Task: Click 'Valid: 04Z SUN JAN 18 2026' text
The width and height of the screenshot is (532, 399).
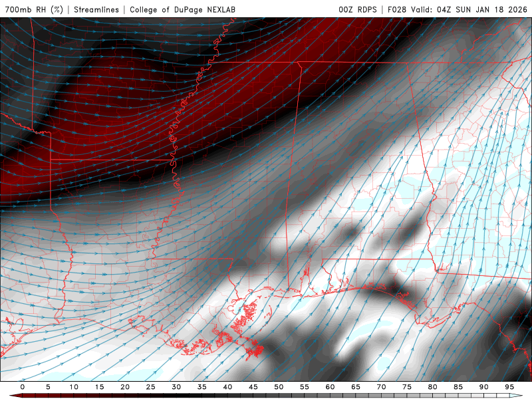Action: 469,9
